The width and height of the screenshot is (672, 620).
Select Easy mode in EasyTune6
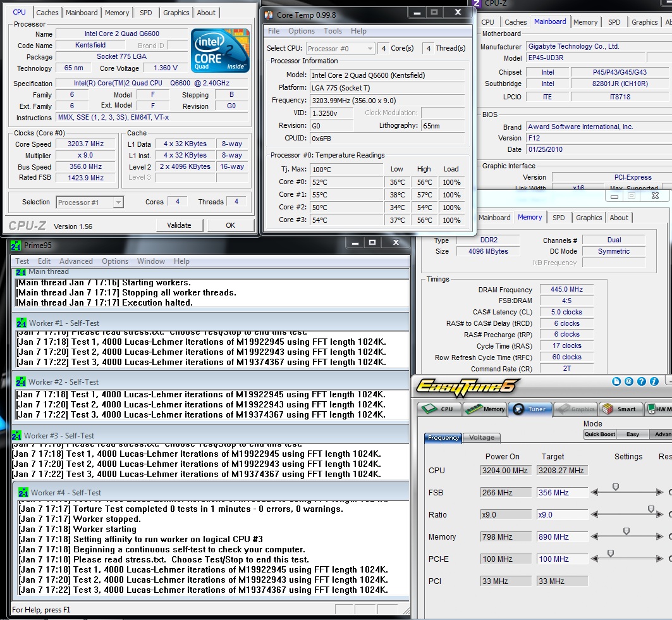pyautogui.click(x=632, y=434)
